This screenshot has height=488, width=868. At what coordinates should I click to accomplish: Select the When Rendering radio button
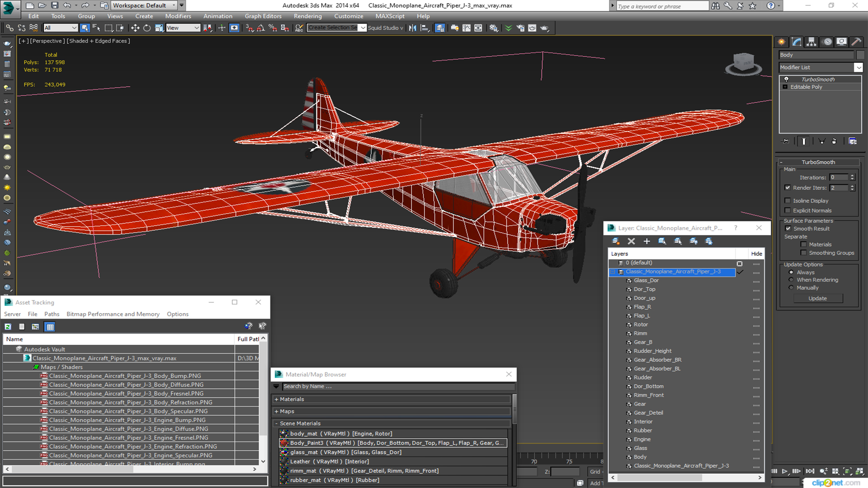tap(791, 280)
